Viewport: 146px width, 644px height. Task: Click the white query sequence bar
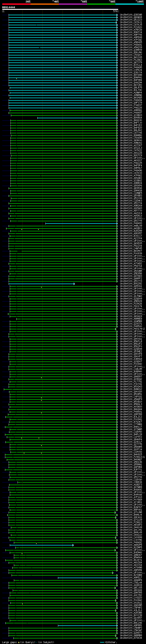point(60,9)
